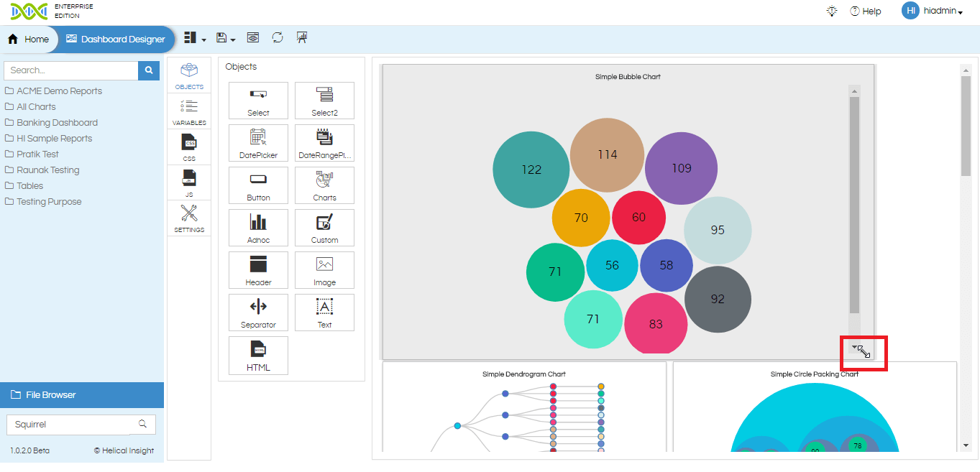Add a Separator object
This screenshot has width=980, height=472.
(258, 313)
